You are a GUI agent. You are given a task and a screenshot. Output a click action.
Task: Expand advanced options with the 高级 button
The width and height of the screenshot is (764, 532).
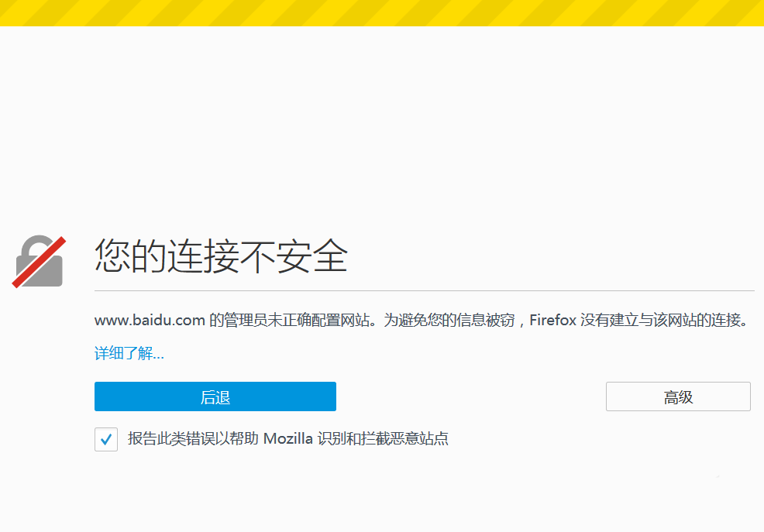point(678,396)
